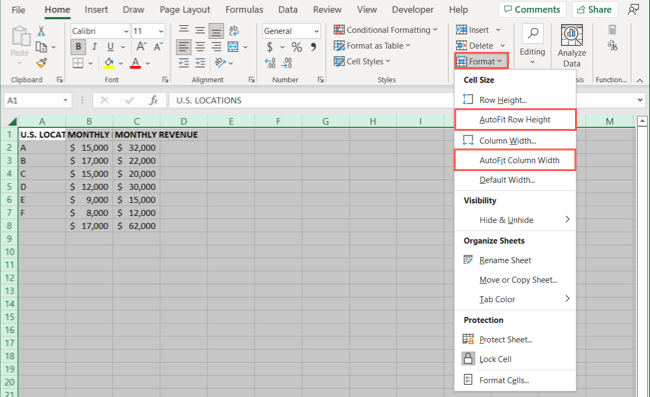Toggle Italic formatting
650x397 pixels.
coord(95,47)
